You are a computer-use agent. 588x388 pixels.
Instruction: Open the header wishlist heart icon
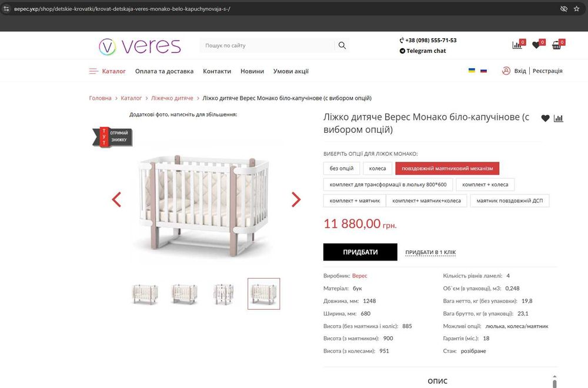(537, 45)
